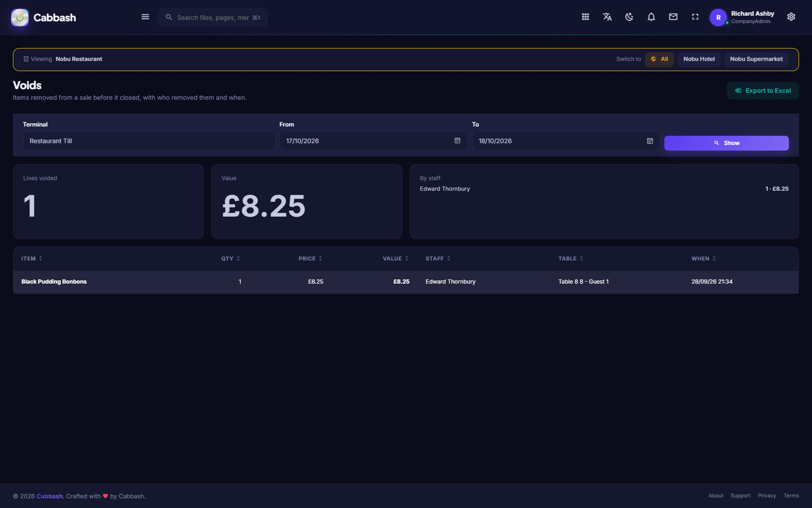Open To date calendar picker
The image size is (812, 508).
[650, 141]
